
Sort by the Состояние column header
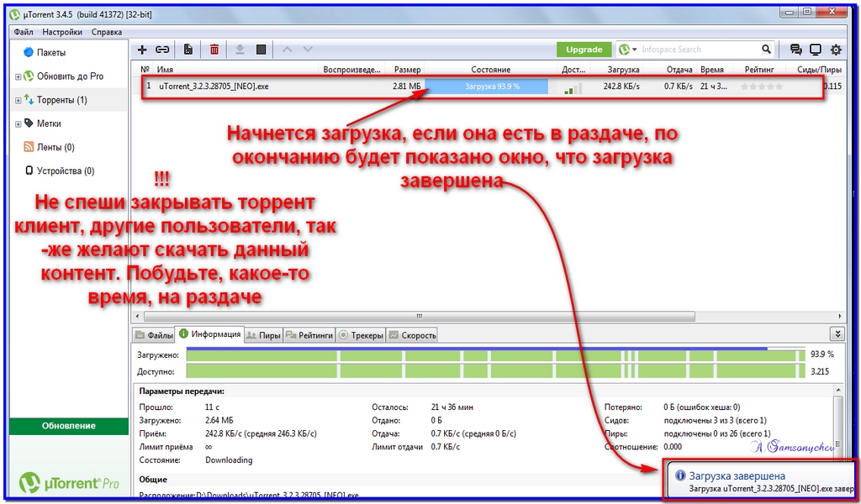(491, 70)
